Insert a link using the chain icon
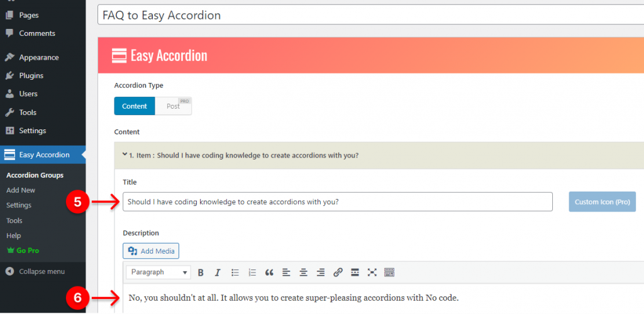644x314 pixels. click(x=338, y=273)
